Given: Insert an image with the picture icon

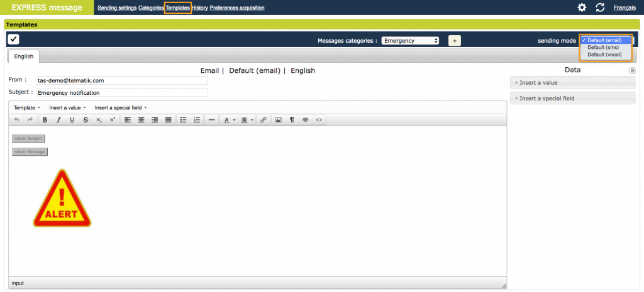Looking at the screenshot, I should pyautogui.click(x=279, y=120).
